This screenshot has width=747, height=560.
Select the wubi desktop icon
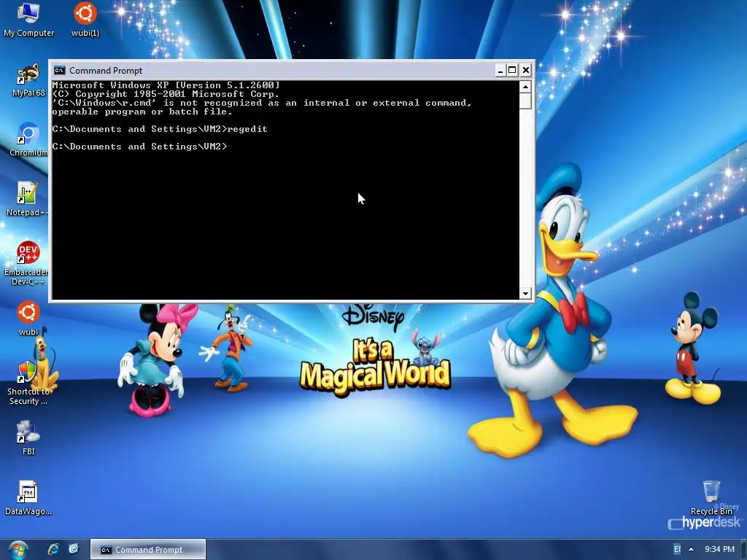pos(28,319)
